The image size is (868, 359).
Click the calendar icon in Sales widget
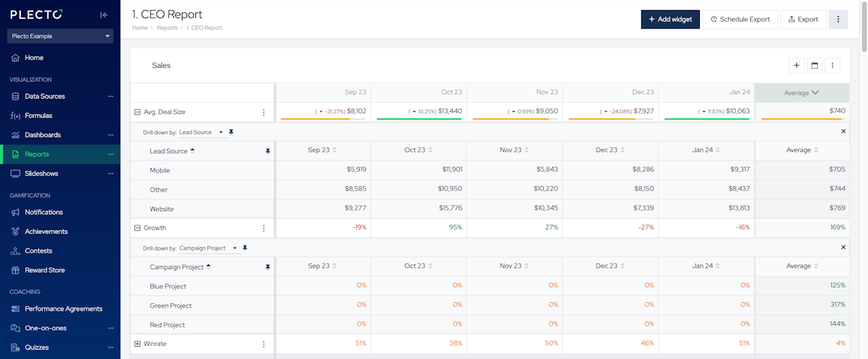click(814, 65)
